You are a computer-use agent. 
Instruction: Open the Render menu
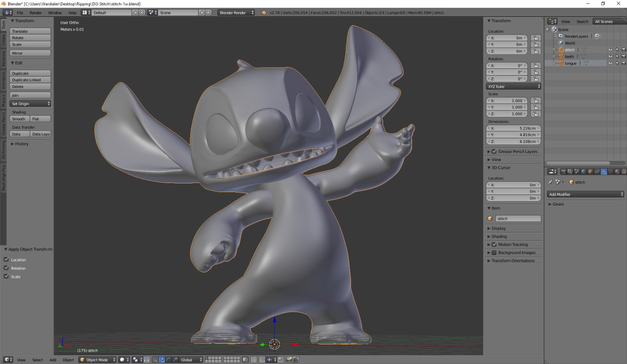[x=35, y=13]
